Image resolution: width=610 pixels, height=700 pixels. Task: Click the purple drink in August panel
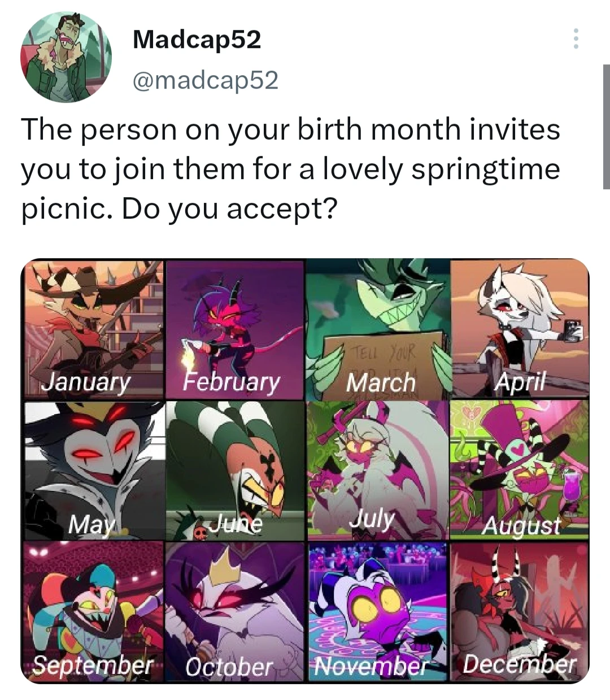pyautogui.click(x=572, y=489)
